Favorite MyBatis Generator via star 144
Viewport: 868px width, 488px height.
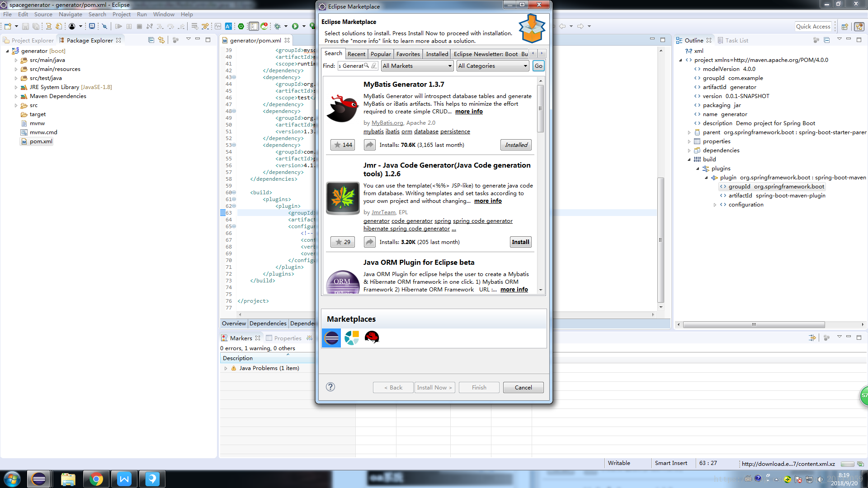tap(343, 145)
